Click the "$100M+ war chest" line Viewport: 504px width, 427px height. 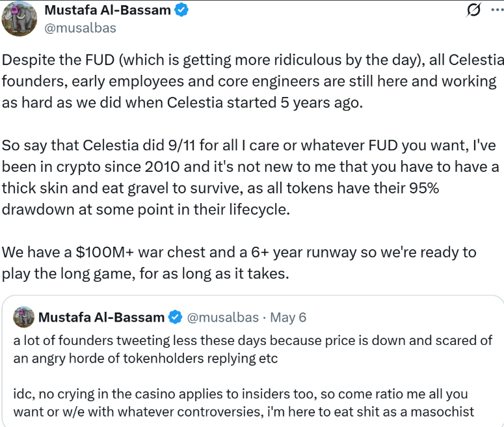239,252
